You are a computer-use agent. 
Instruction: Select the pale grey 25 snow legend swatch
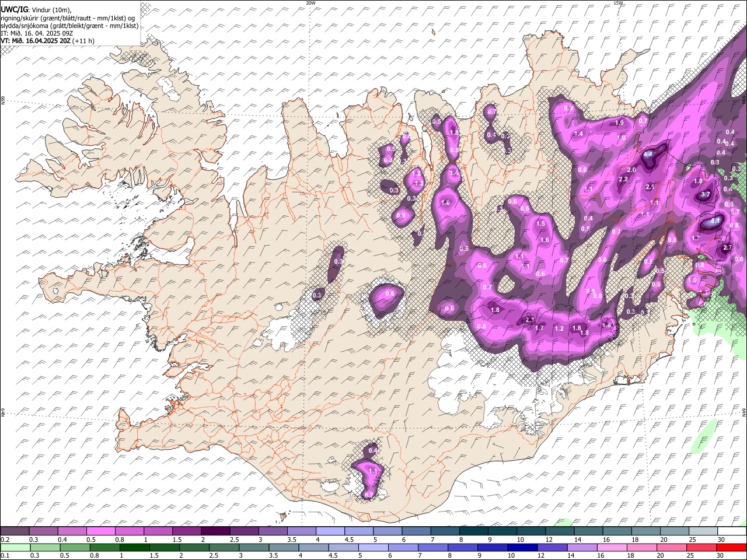pyautogui.click(x=703, y=531)
